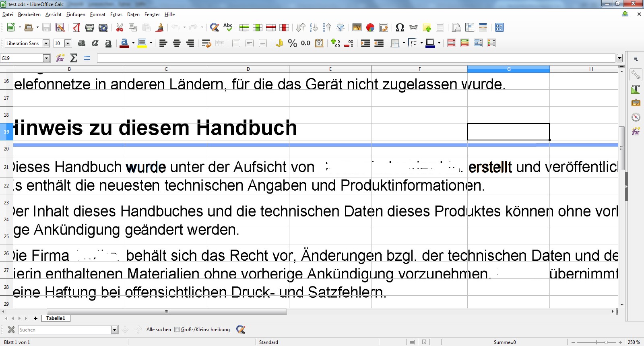
Task: Delete columns icon
Action: click(284, 27)
